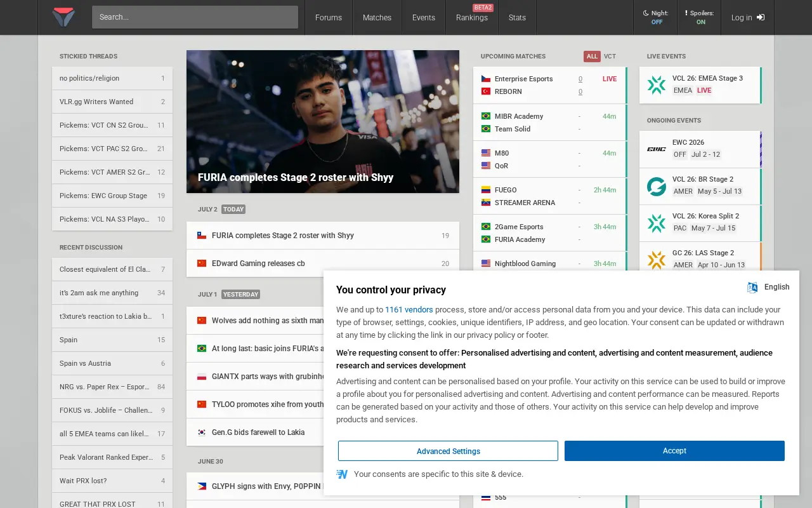
Task: Click the VCL 26 Korea Split 2 logo
Action: pos(657,223)
